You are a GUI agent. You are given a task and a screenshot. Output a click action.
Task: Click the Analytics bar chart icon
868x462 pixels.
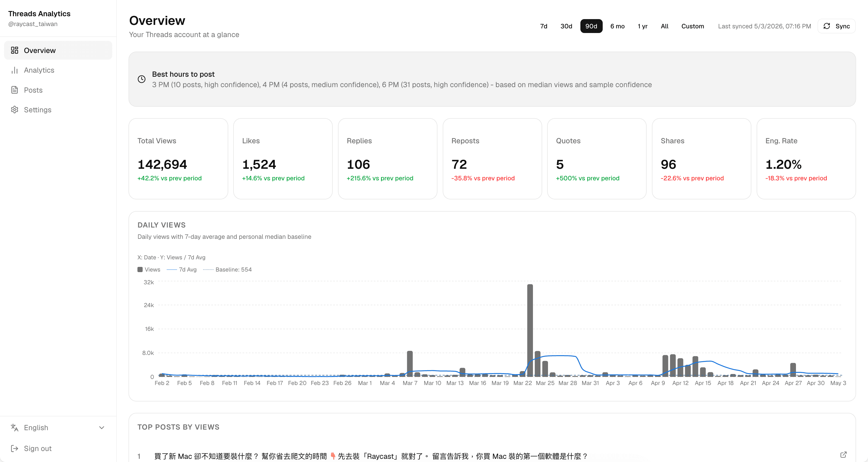click(14, 70)
